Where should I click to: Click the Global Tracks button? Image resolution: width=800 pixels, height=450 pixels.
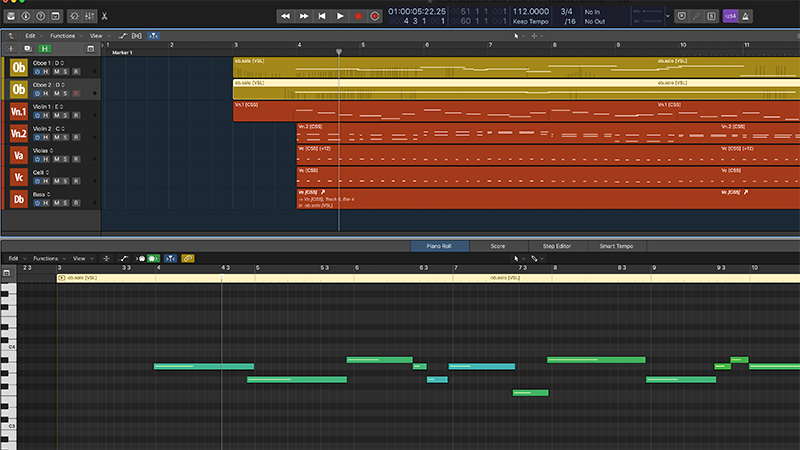90,48
